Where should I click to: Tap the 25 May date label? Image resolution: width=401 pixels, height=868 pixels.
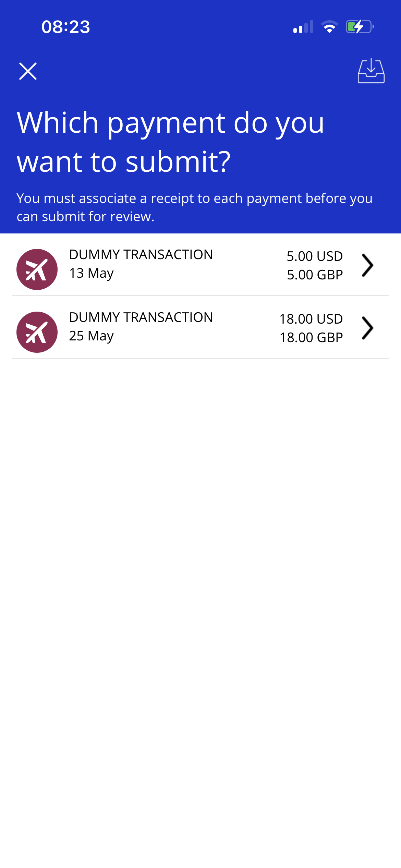click(91, 336)
